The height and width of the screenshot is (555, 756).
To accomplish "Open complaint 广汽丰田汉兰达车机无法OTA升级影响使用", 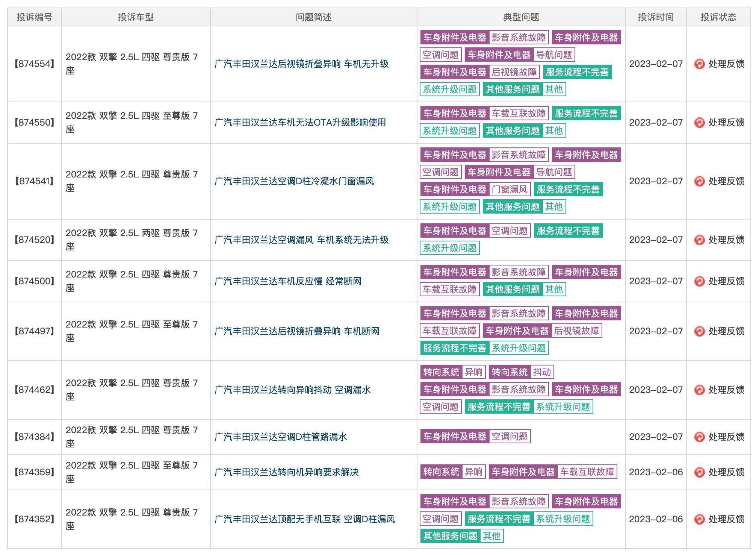I will (300, 123).
